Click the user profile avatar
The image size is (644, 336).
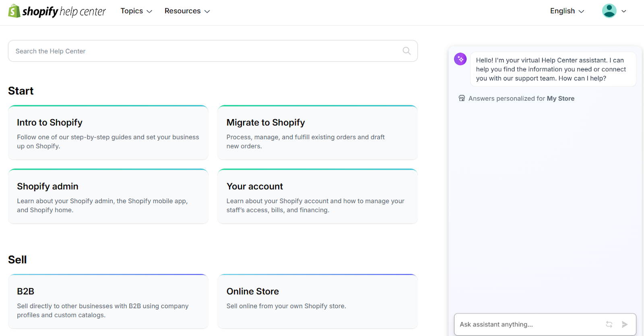(x=609, y=11)
